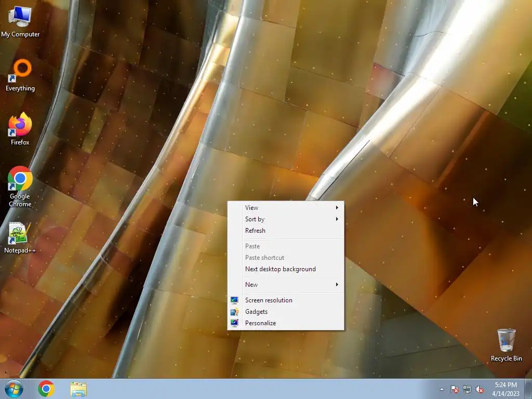Click the Screen resolution monitor icon

(234, 300)
